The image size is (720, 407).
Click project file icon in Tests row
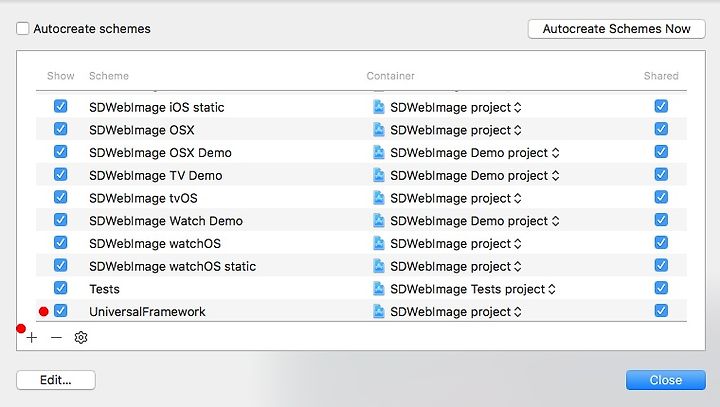coord(379,288)
